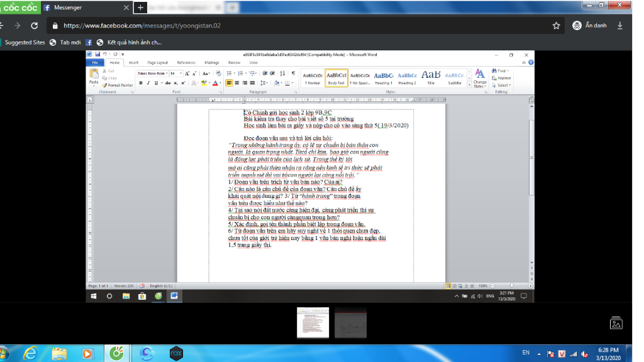Apply the Heading 1 style in Word
644x362 pixels.
384,78
